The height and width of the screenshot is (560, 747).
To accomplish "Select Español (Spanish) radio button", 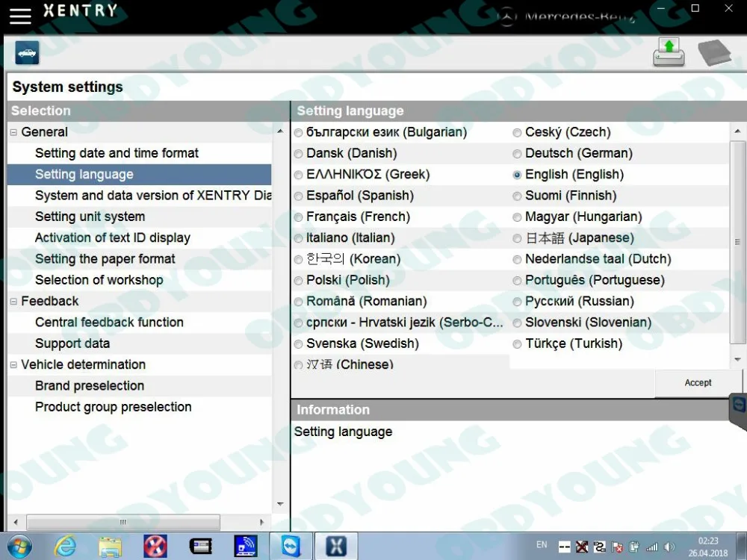I will click(298, 196).
